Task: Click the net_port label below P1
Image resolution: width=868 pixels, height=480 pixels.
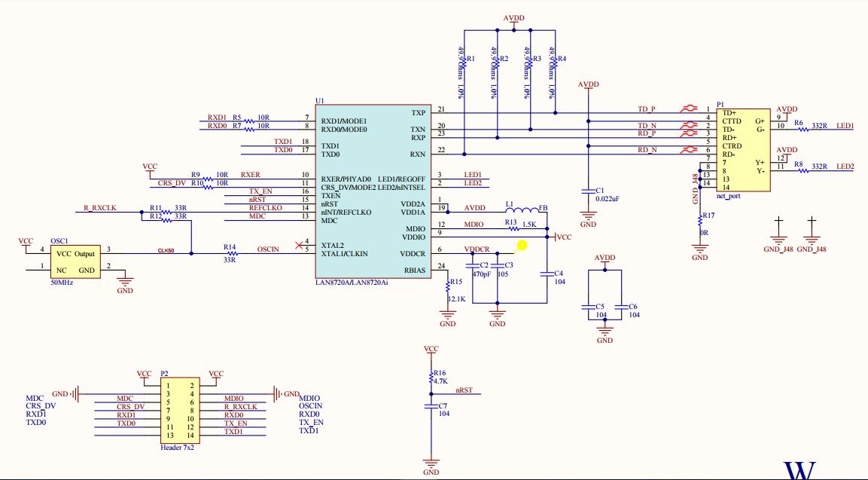Action: [729, 196]
